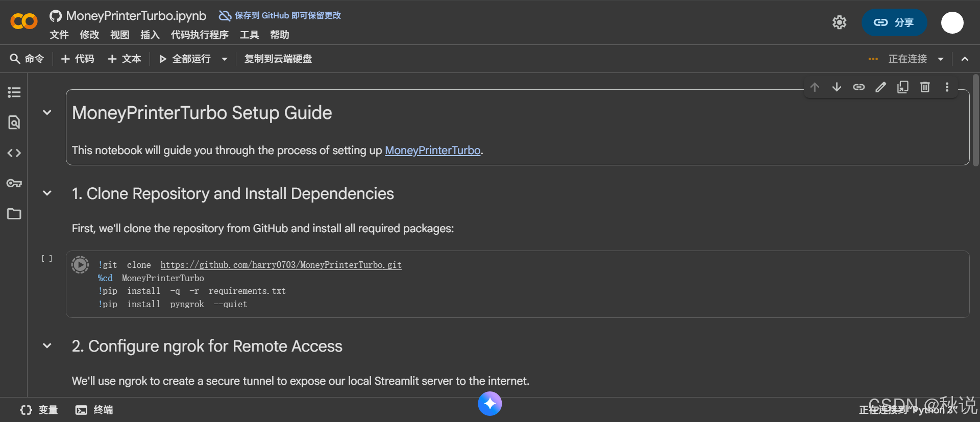Copy link to the selected cell
The image size is (980, 422).
[x=859, y=87]
